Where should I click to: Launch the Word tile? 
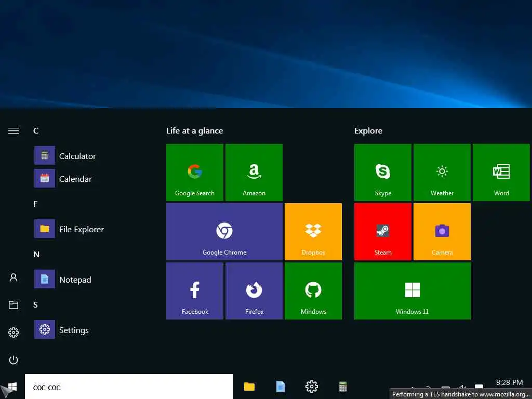pos(501,172)
